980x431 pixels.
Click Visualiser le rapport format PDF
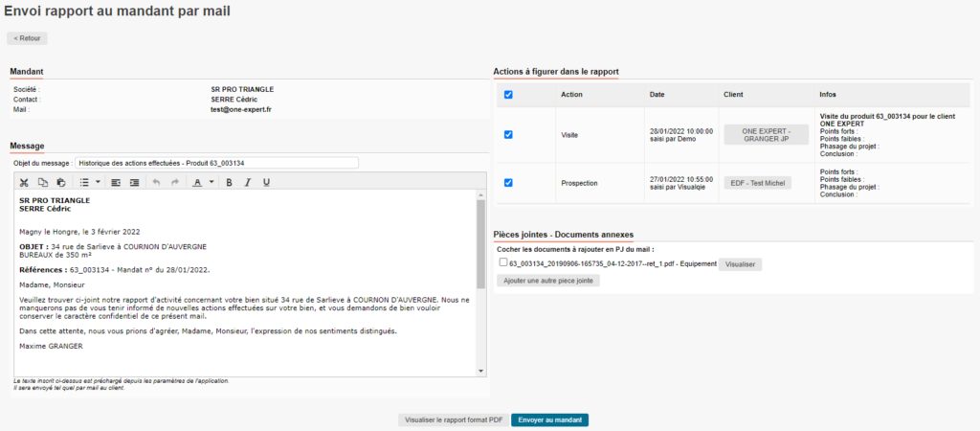453,420
